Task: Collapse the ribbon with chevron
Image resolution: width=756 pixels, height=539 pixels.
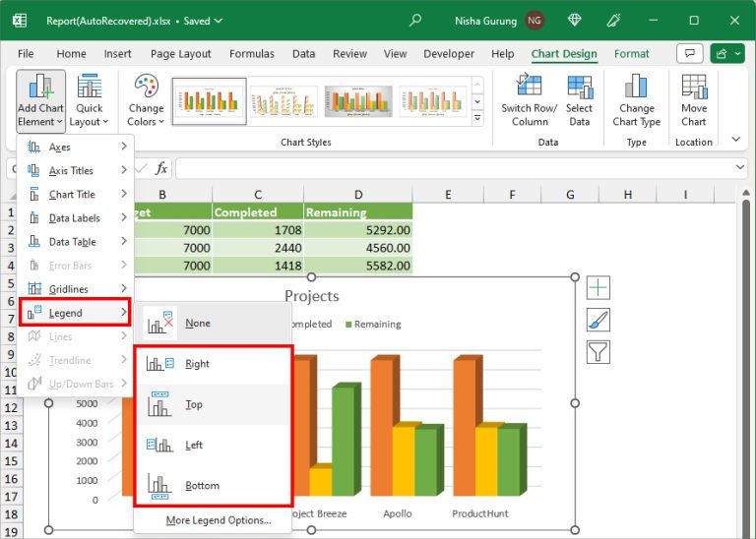Action: [x=735, y=140]
